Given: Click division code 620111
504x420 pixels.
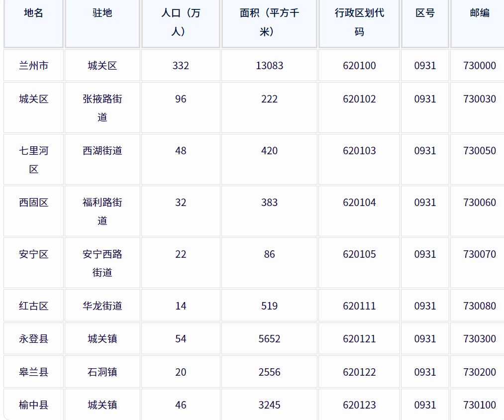Looking at the screenshot, I should click(x=359, y=306).
